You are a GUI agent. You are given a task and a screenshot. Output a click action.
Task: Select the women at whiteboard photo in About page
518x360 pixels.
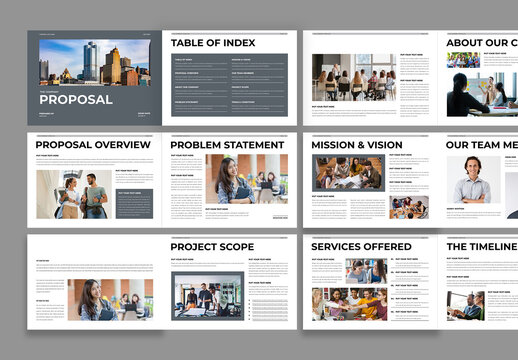point(482,95)
